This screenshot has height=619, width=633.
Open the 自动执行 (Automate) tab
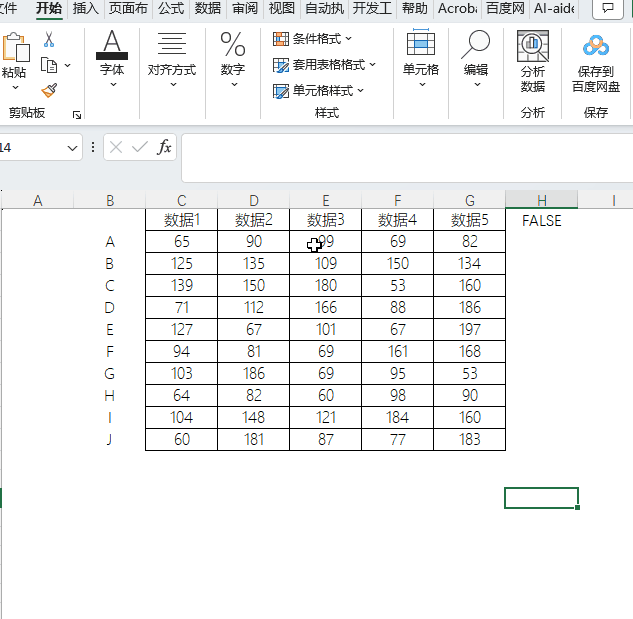pos(324,8)
